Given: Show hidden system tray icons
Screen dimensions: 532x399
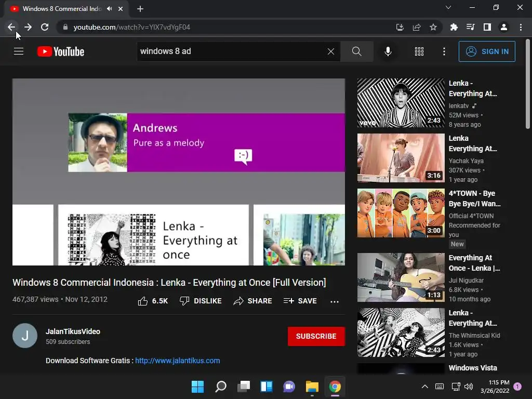Looking at the screenshot, I should [425, 387].
